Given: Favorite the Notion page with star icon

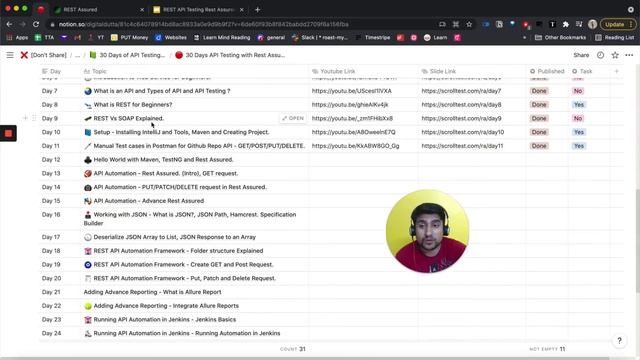Looking at the screenshot, I should (615, 55).
